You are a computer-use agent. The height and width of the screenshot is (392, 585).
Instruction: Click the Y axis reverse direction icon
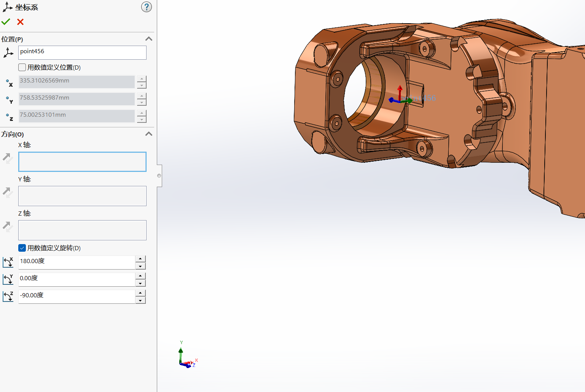click(8, 192)
